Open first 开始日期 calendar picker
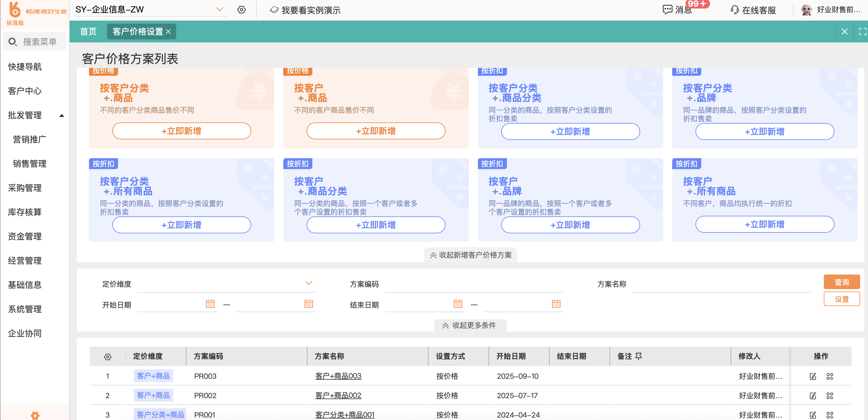Image resolution: width=868 pixels, height=420 pixels. [x=210, y=304]
